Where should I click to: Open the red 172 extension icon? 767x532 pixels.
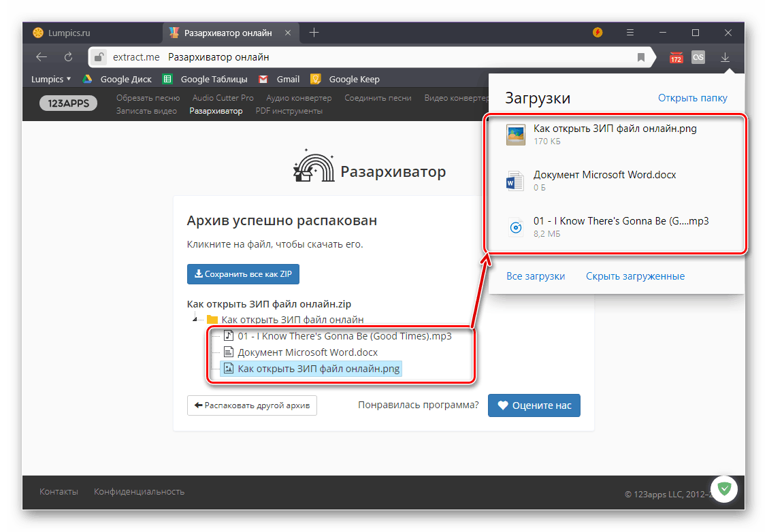pos(676,58)
